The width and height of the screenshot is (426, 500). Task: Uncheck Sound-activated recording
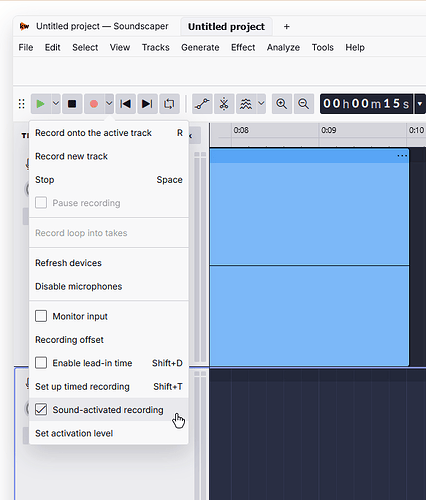41,409
